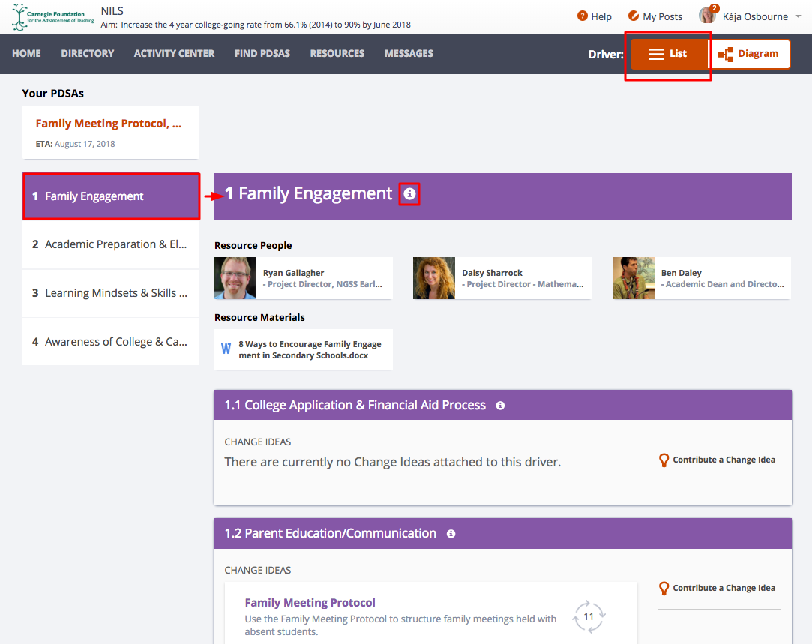View Ben Daley's resource profile
Screen dimensions: 812x644
(702, 278)
